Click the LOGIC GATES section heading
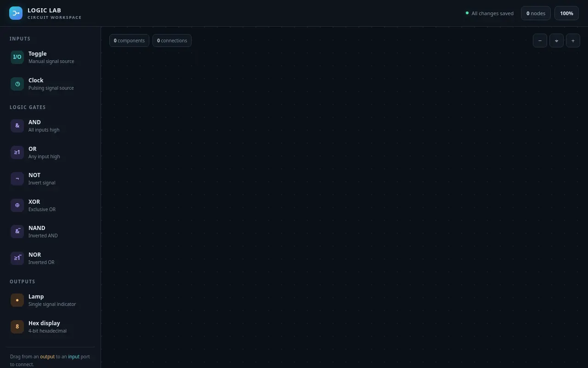The width and height of the screenshot is (588, 368). 28,107
